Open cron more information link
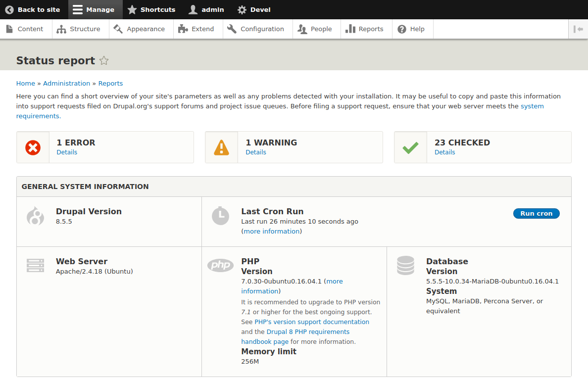Image resolution: width=588 pixels, height=379 pixels. pos(272,231)
